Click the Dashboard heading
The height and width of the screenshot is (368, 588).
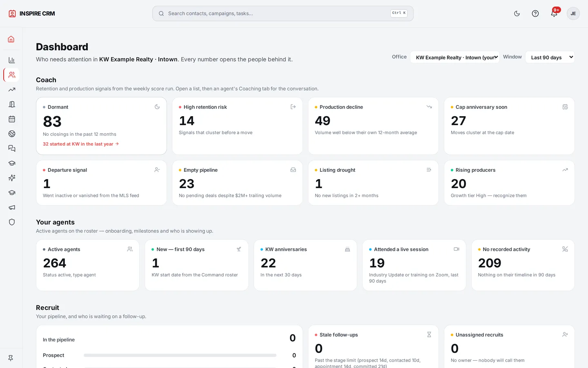click(62, 47)
